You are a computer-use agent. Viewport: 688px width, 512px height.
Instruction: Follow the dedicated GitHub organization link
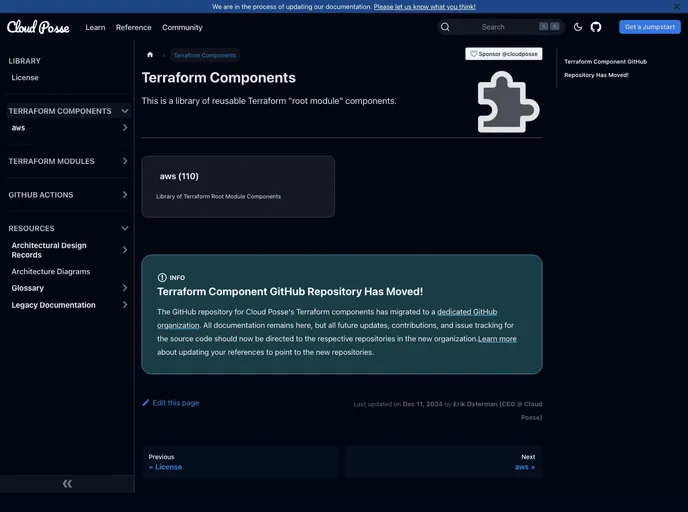467,312
